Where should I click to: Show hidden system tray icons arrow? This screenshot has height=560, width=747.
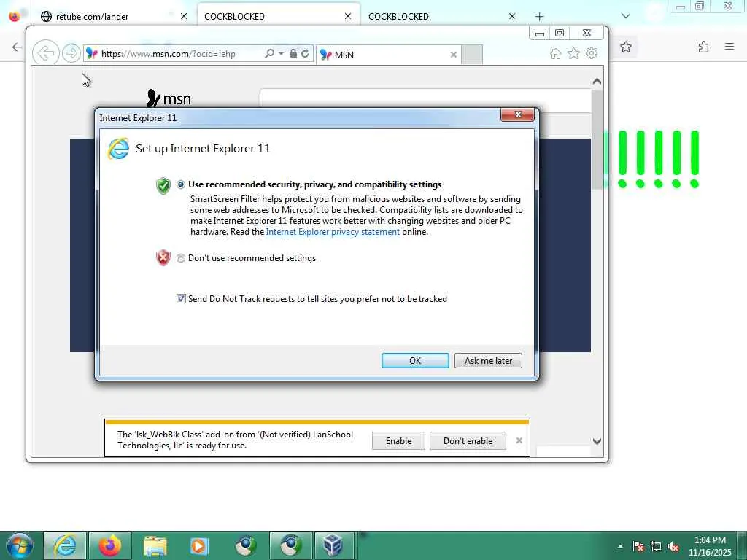pyautogui.click(x=620, y=546)
